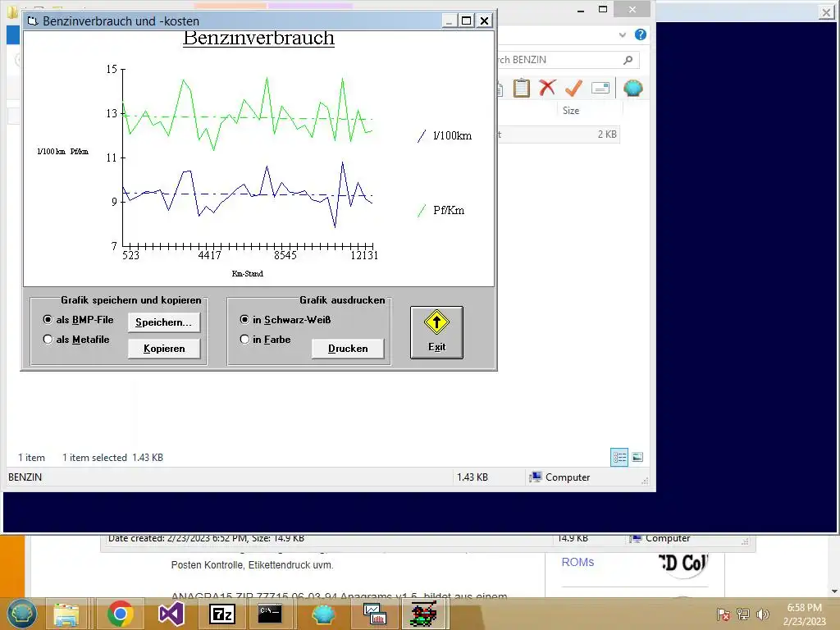This screenshot has width=840, height=630.
Task: Open the command prompt taskbar icon
Action: click(269, 614)
